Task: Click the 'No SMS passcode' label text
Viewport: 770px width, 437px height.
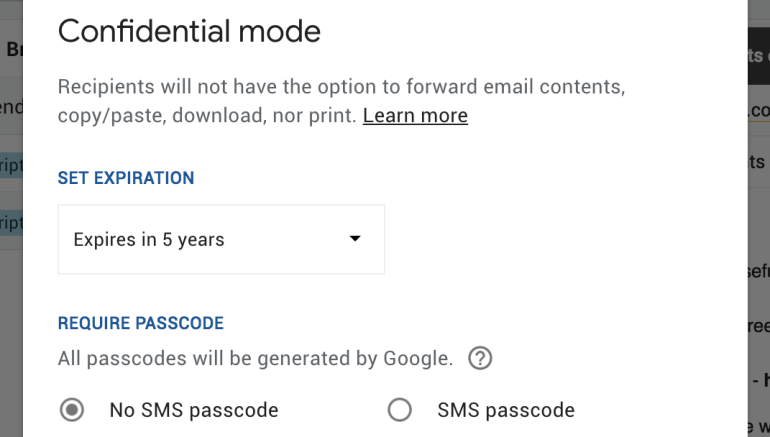Action: point(193,410)
